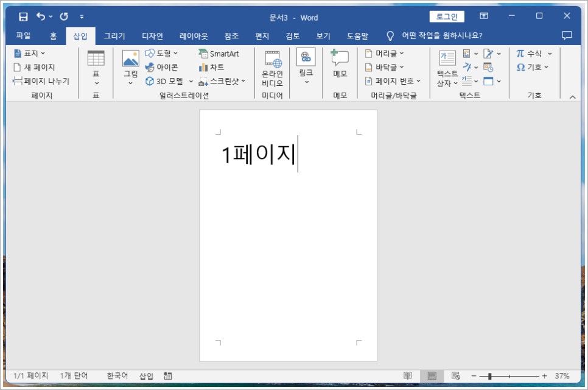588x390 pixels.
Task: Insert a SmartArt graphic
Action: click(219, 54)
